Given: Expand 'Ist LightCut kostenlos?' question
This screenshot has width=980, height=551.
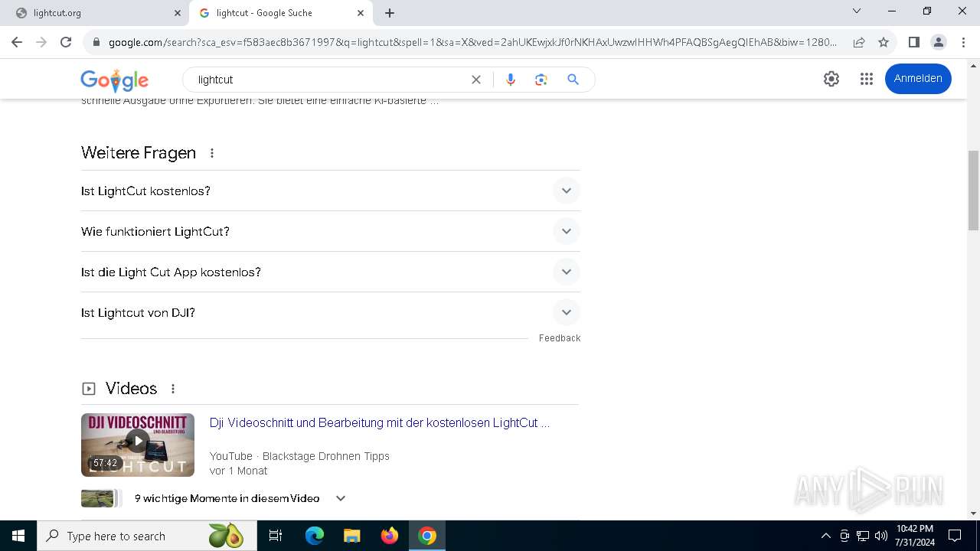Looking at the screenshot, I should pyautogui.click(x=331, y=191).
